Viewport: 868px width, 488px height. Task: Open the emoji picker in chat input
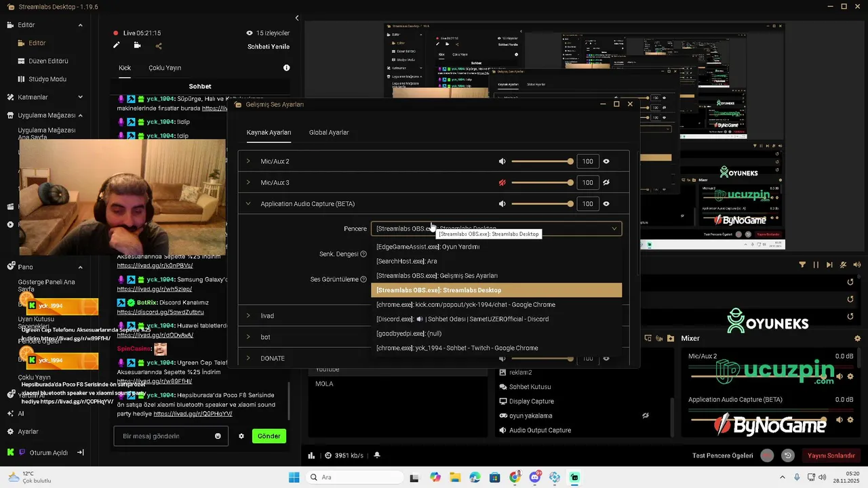(218, 436)
